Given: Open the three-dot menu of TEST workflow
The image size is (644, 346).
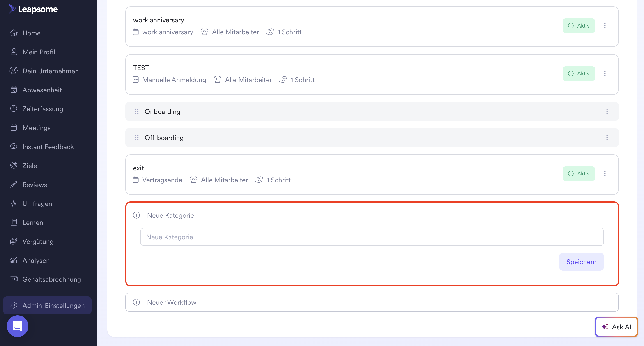Looking at the screenshot, I should 605,73.
